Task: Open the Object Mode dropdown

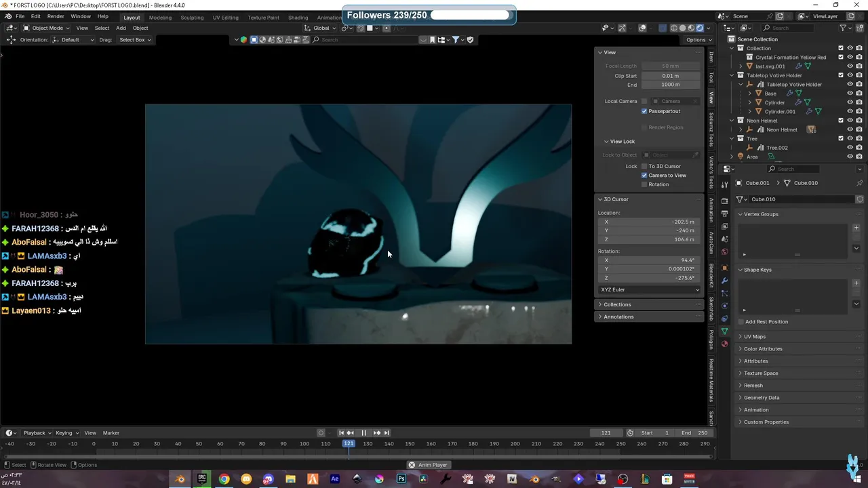Action: [45, 28]
